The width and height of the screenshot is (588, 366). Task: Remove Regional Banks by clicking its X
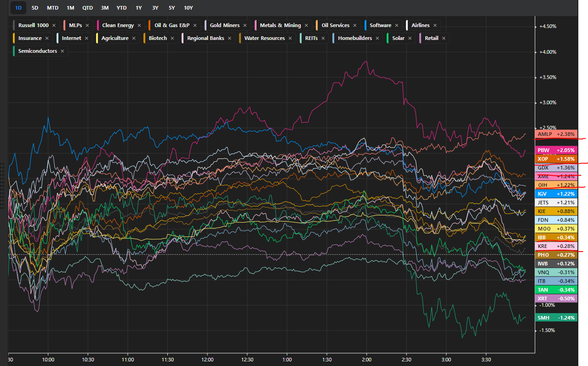(x=230, y=39)
